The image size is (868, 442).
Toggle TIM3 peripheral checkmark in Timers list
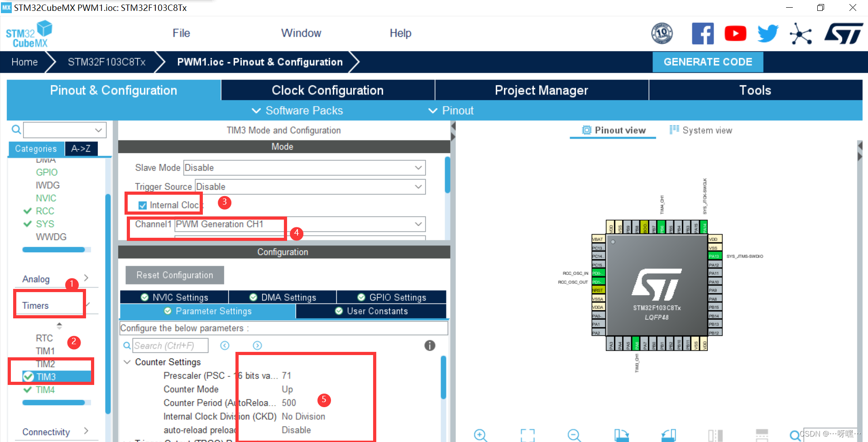click(28, 376)
